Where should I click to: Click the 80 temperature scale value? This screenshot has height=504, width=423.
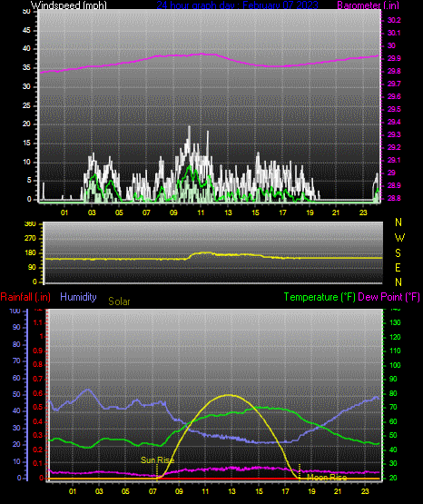(x=393, y=394)
